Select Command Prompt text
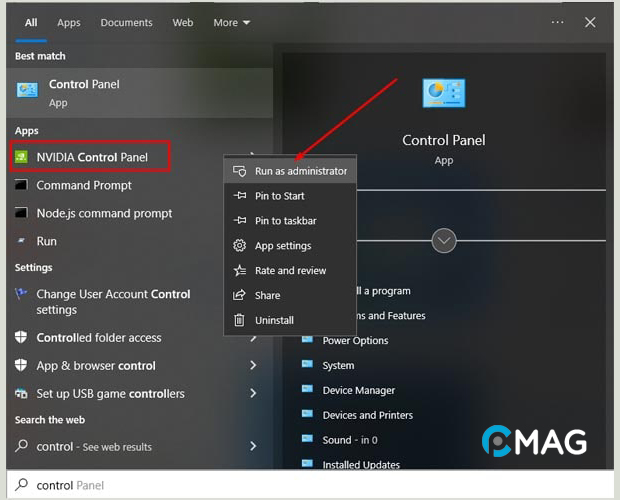This screenshot has height=500, width=620. click(84, 185)
